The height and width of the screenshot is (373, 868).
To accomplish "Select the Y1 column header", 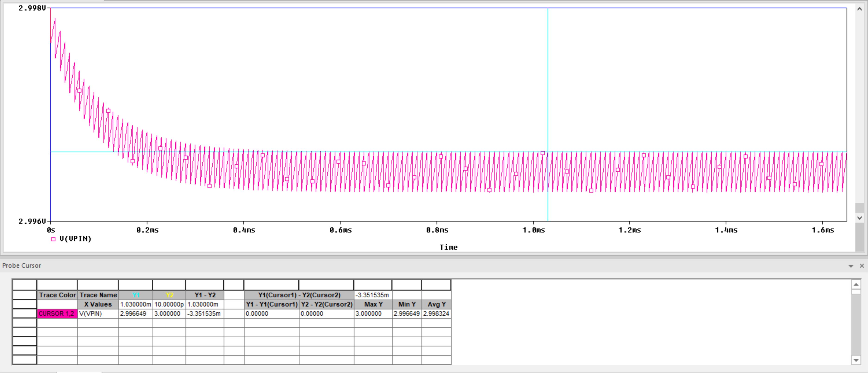I will pyautogui.click(x=136, y=295).
